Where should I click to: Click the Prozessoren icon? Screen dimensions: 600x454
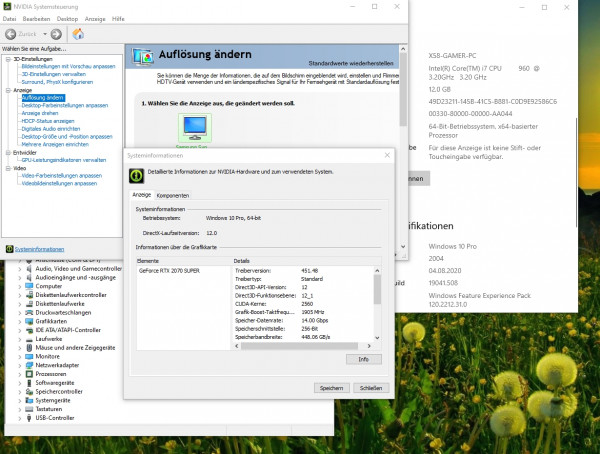(29, 374)
